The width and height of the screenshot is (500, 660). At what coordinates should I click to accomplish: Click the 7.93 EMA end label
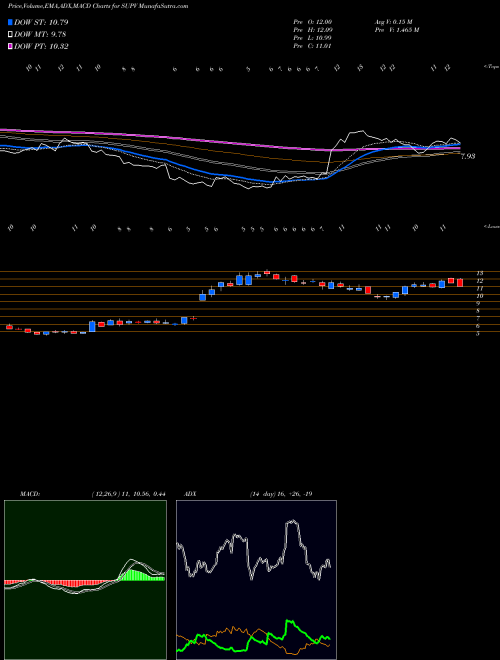click(468, 157)
